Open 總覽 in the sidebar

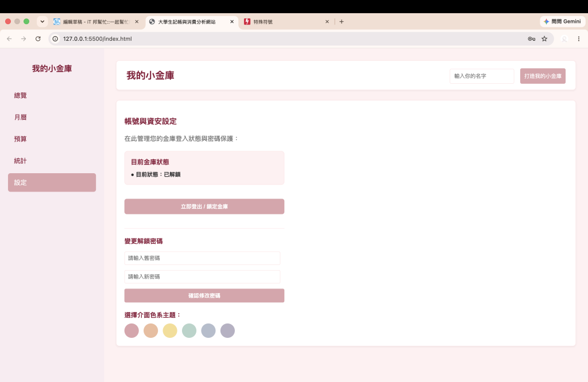tap(52, 95)
